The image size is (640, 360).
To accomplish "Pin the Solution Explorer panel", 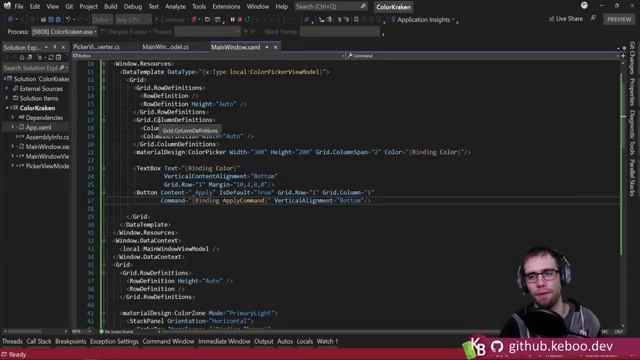I will [55, 47].
